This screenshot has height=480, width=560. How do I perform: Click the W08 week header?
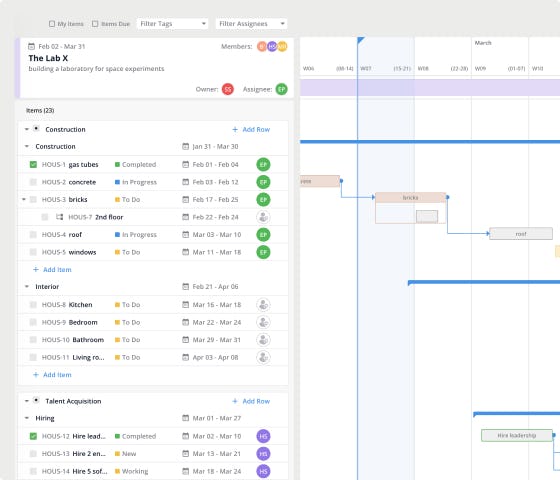click(423, 69)
